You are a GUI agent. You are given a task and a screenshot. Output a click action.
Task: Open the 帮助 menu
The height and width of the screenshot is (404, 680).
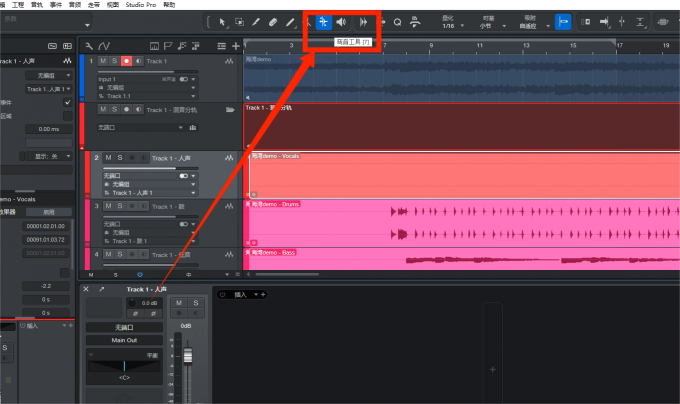click(x=169, y=5)
